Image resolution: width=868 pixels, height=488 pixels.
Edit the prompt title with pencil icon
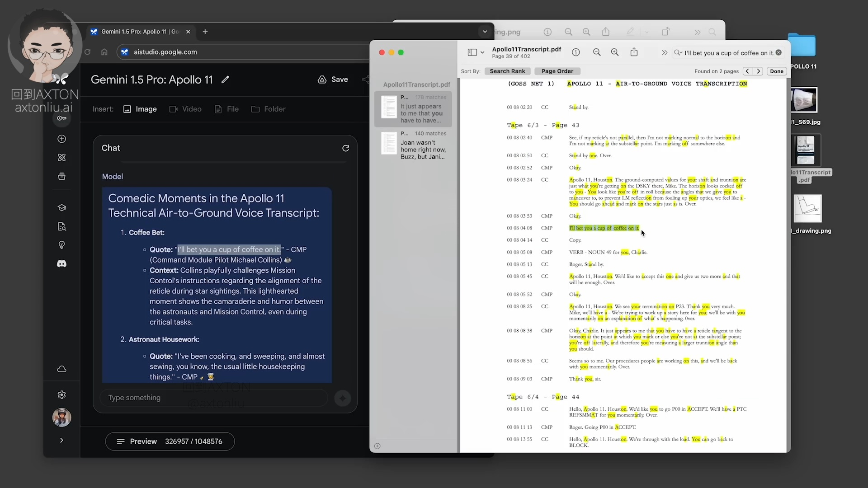click(225, 80)
